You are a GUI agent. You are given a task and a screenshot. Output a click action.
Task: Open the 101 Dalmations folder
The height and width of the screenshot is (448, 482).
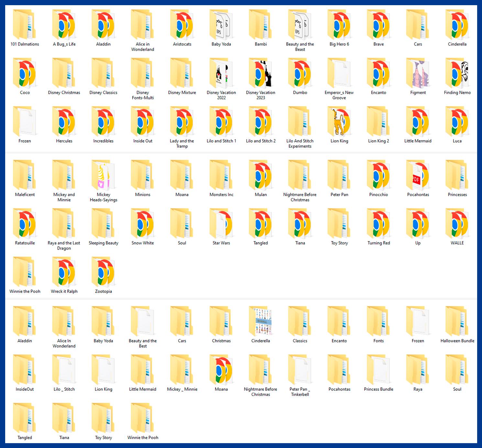[25, 26]
